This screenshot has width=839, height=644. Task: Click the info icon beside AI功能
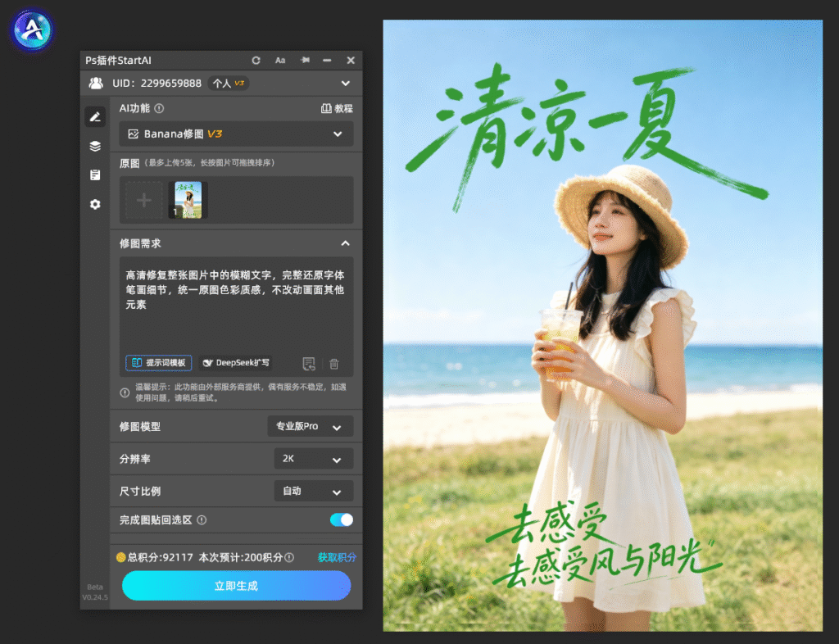[x=159, y=109]
